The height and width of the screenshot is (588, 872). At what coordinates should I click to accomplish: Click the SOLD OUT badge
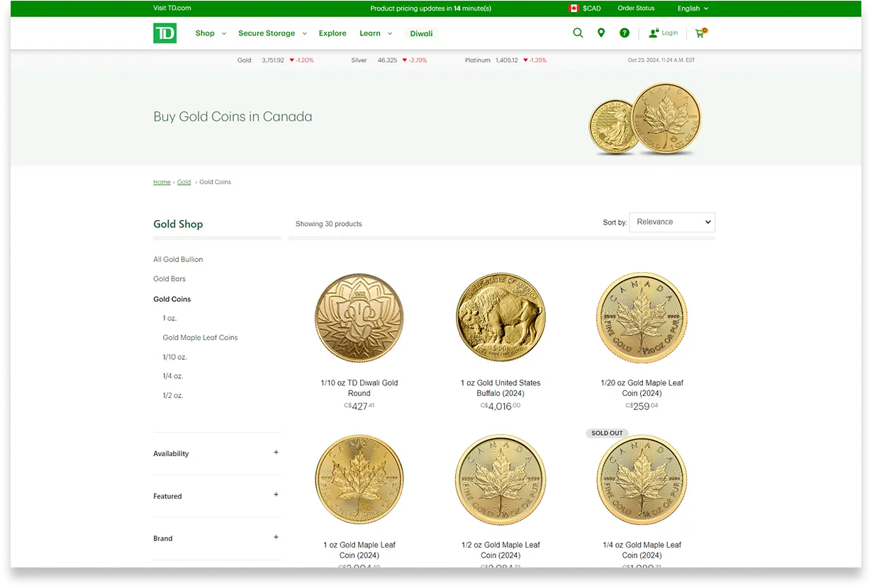point(607,433)
